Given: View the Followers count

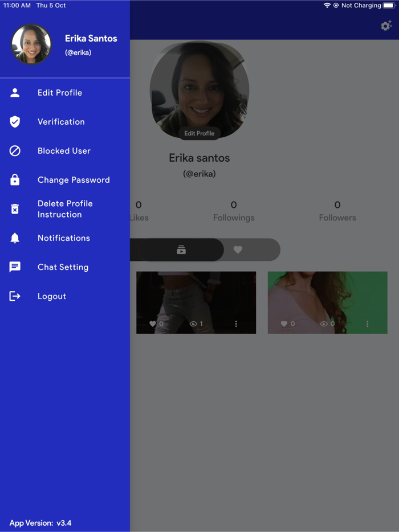Looking at the screenshot, I should [337, 211].
